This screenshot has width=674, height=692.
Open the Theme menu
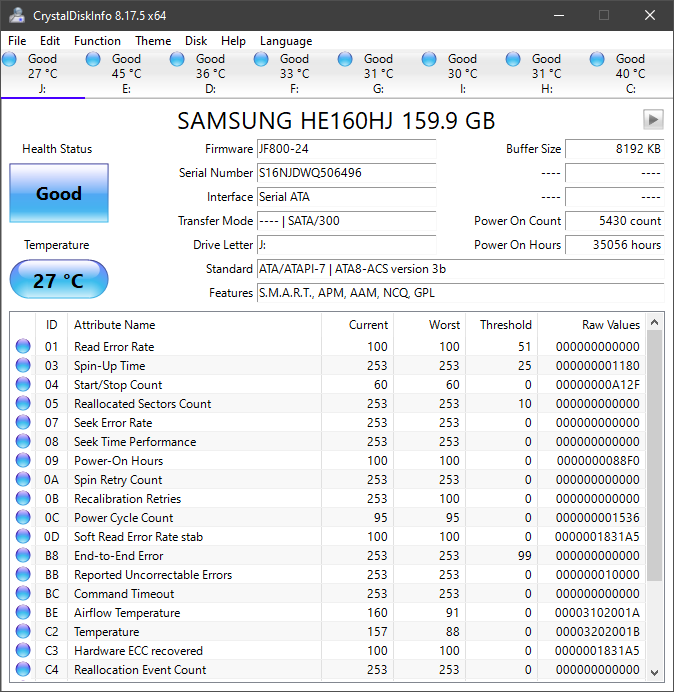tap(153, 41)
